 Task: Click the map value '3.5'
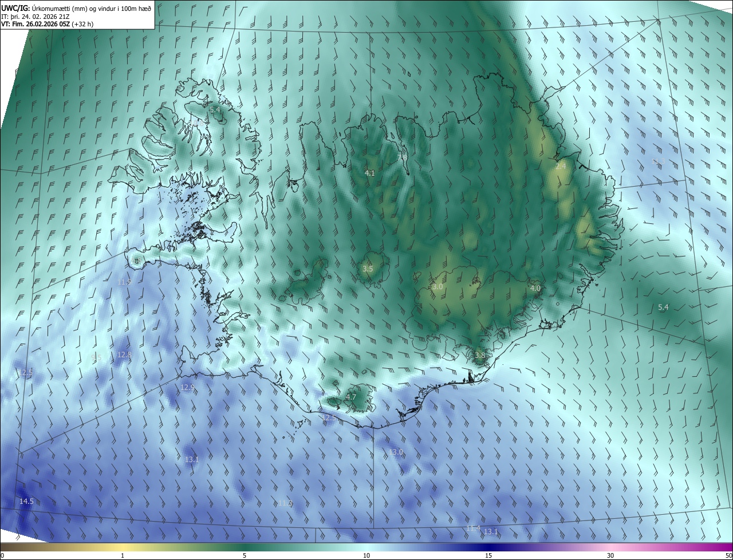pos(368,268)
